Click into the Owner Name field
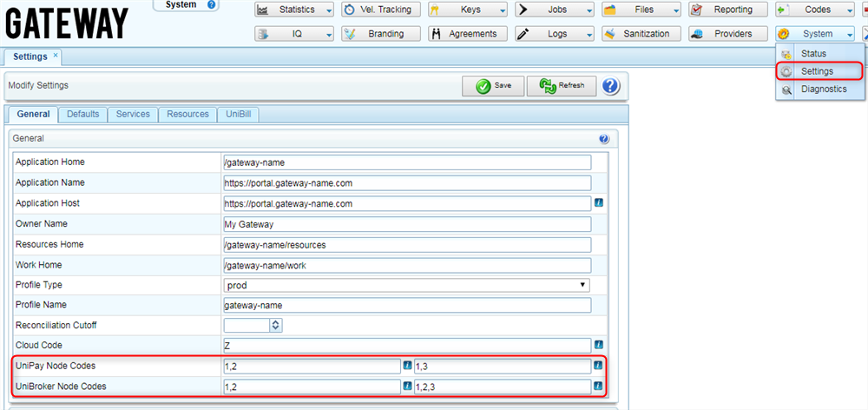The width and height of the screenshot is (868, 410). 407,223
